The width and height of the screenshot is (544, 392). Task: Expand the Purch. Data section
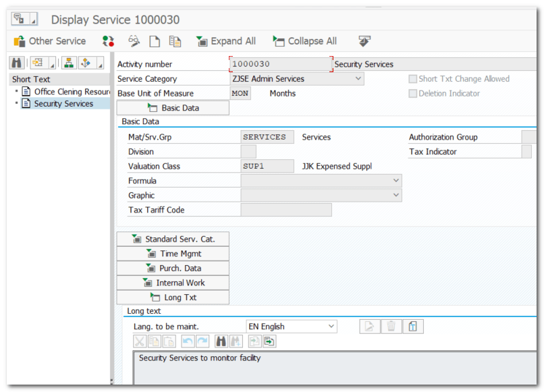(173, 269)
